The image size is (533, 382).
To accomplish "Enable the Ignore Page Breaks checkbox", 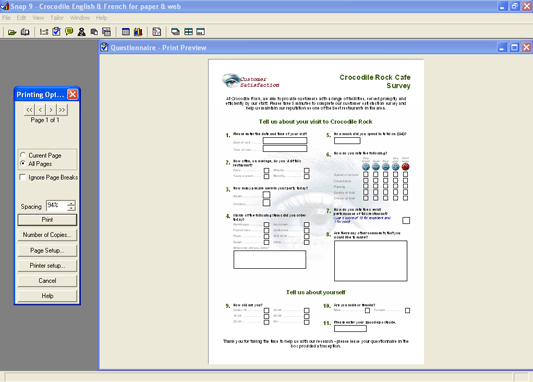I will point(22,177).
